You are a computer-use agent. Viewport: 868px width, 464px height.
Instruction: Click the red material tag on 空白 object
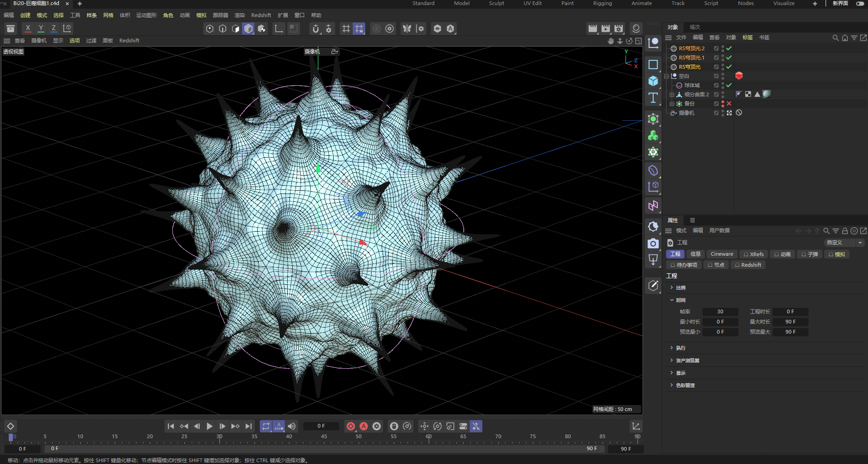[x=739, y=76]
